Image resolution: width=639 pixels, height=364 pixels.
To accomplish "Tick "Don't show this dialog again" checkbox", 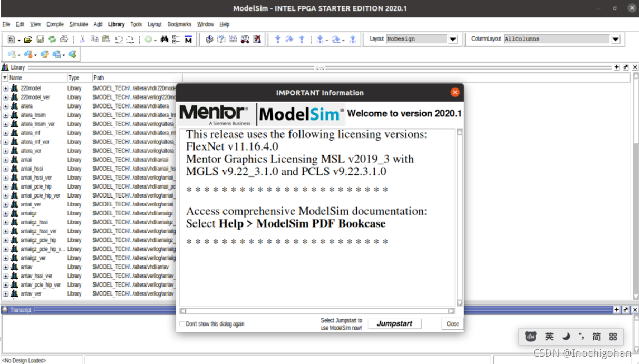I will (182, 324).
